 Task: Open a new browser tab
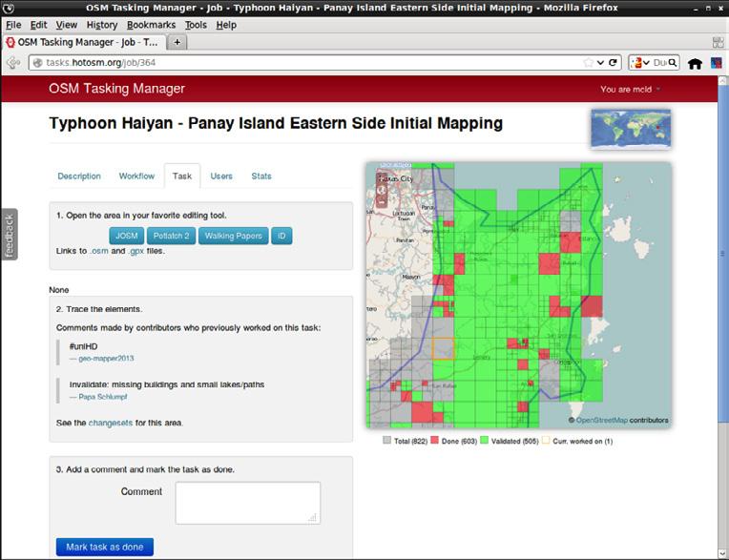(177, 43)
